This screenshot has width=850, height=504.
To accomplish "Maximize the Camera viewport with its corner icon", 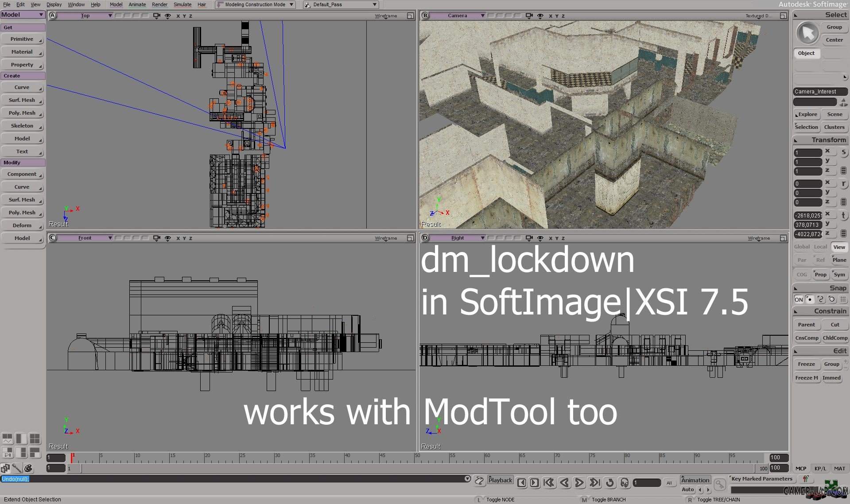I will click(783, 16).
